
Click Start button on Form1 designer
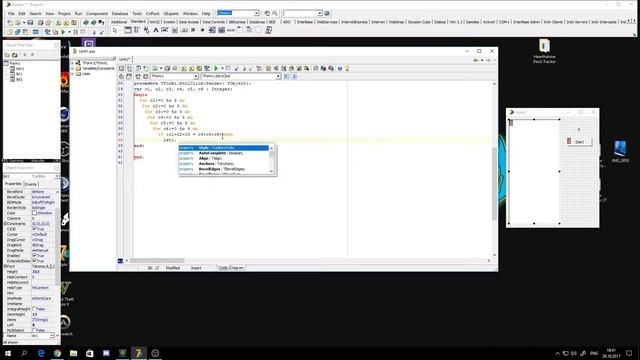click(x=579, y=142)
